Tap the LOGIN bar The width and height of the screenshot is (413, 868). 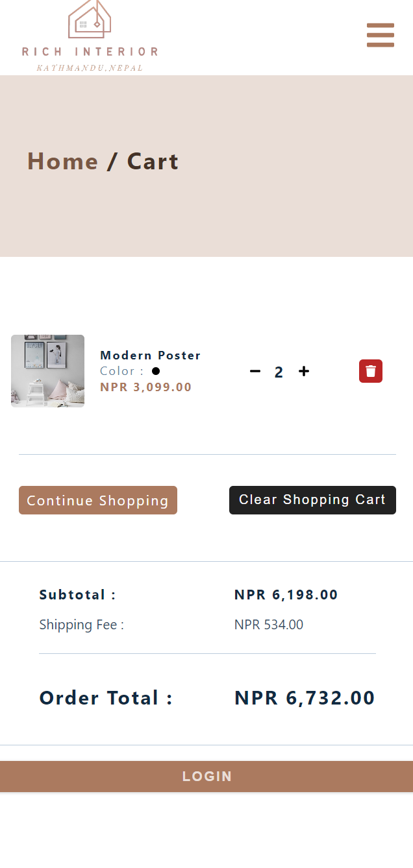point(206,777)
